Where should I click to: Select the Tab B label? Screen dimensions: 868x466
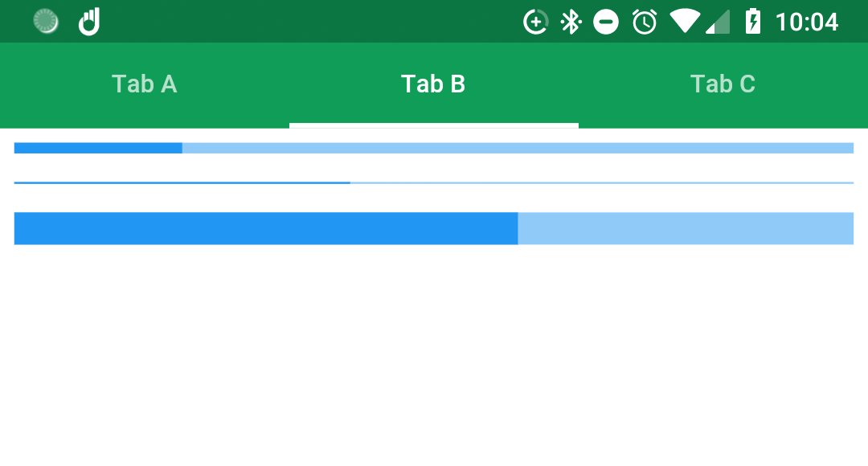click(433, 84)
